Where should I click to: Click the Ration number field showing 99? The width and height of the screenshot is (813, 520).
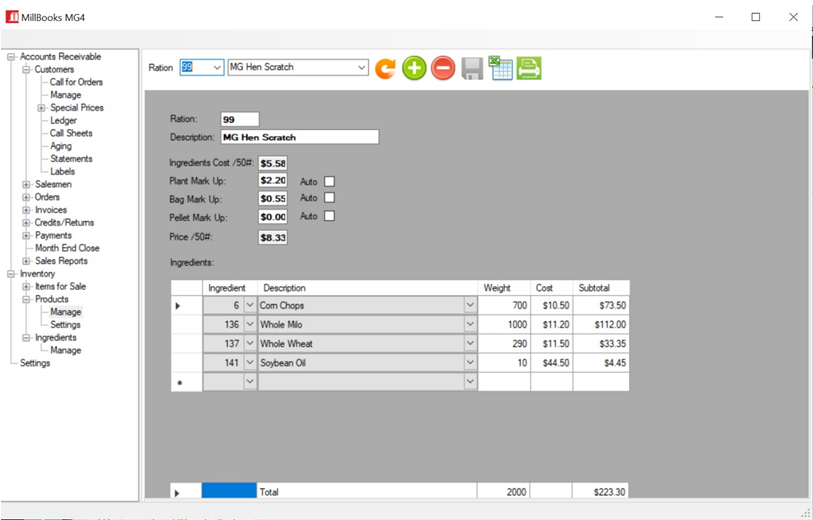[240, 119]
